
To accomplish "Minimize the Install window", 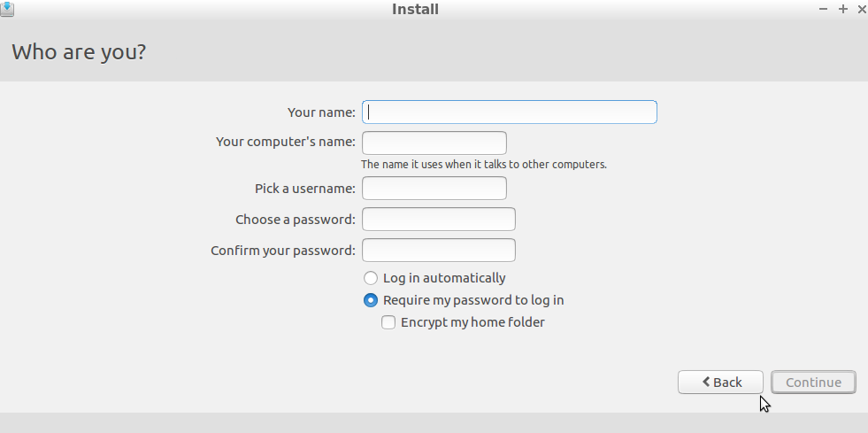I will pyautogui.click(x=824, y=9).
